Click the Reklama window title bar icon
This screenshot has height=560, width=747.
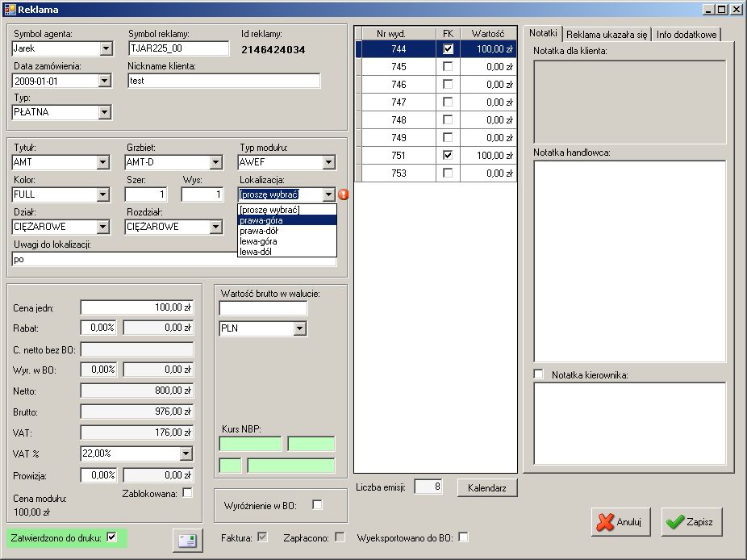pyautogui.click(x=10, y=9)
